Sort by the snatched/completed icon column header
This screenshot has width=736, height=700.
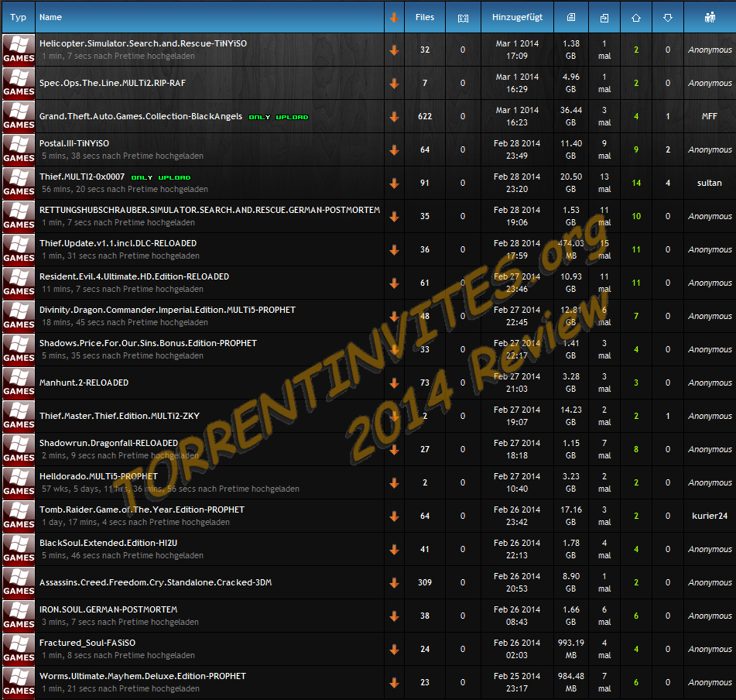(x=604, y=18)
